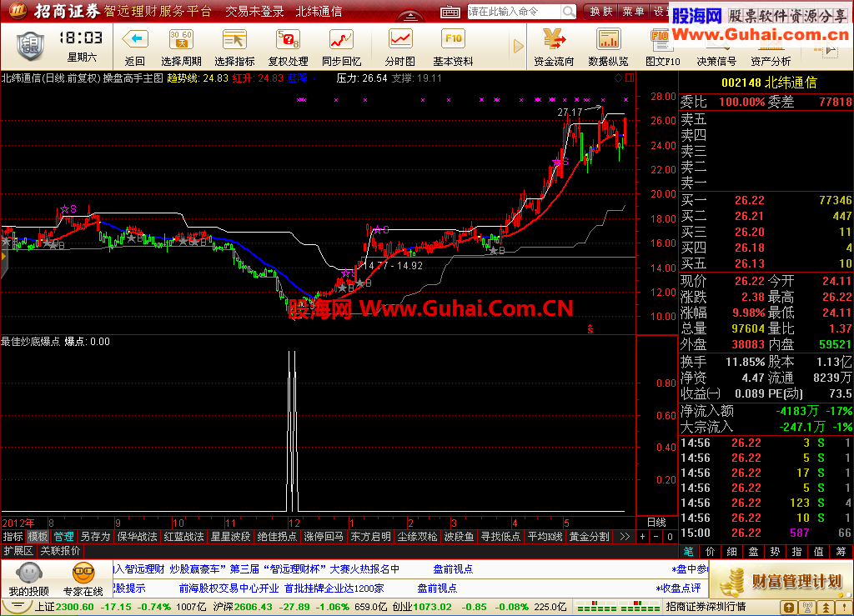Click the pointer icon under 股海网 watermark
The width and height of the screenshot is (854, 616).
830,51
